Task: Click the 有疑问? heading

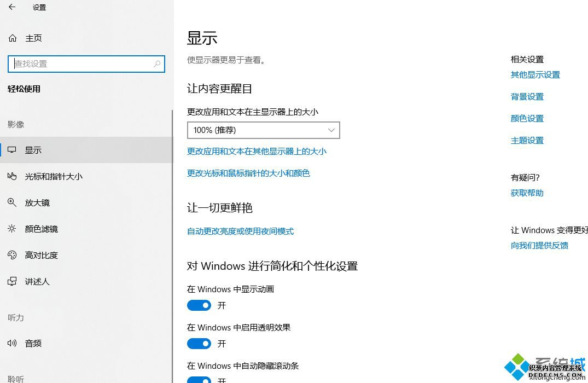Action: coord(525,177)
